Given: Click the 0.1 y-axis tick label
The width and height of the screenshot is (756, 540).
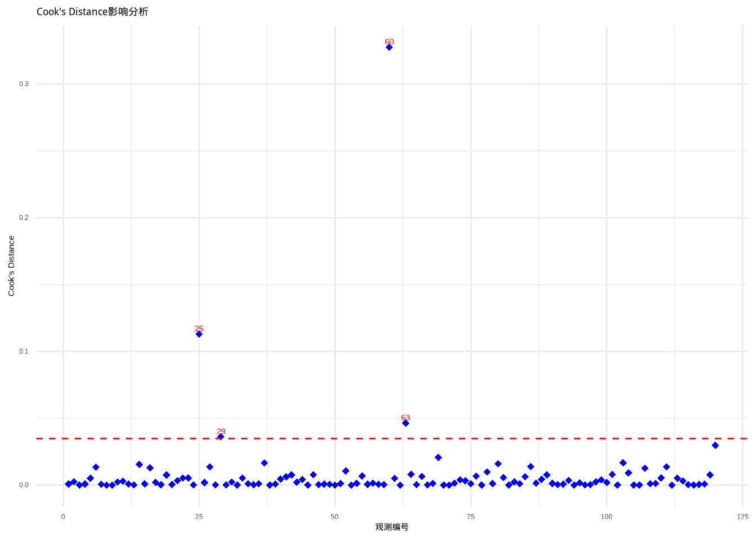Looking at the screenshot, I should tap(24, 352).
